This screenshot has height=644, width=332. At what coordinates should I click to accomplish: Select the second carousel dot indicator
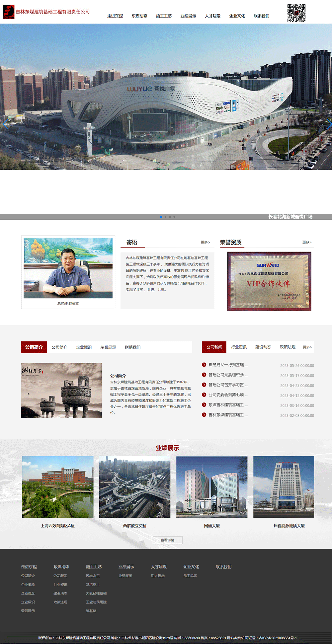pos(165,217)
